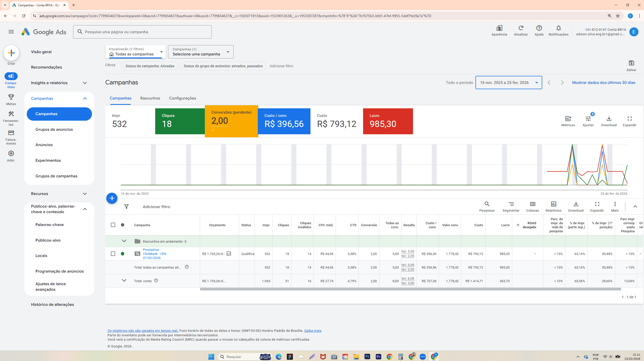Expand the Total: conta row

tap(124, 281)
